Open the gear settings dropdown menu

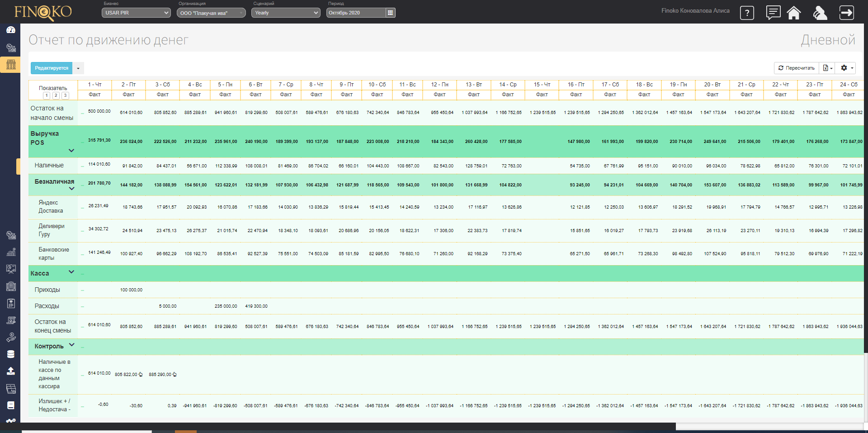point(846,68)
